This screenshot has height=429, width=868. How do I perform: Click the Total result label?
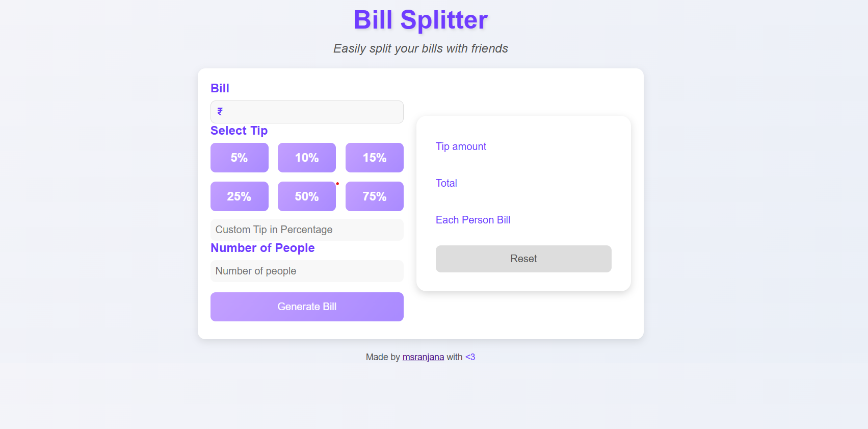446,183
